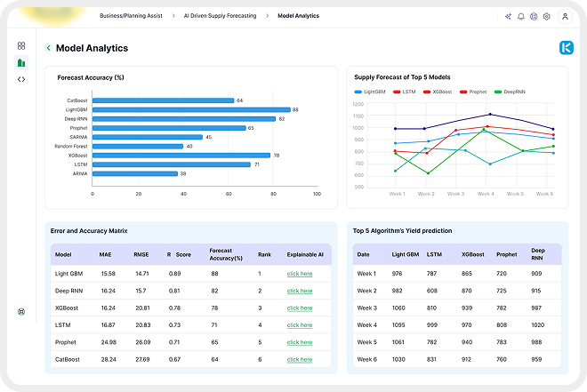Go back using the green chevron arrow
Viewport: 587px width, 392px height.
point(48,48)
